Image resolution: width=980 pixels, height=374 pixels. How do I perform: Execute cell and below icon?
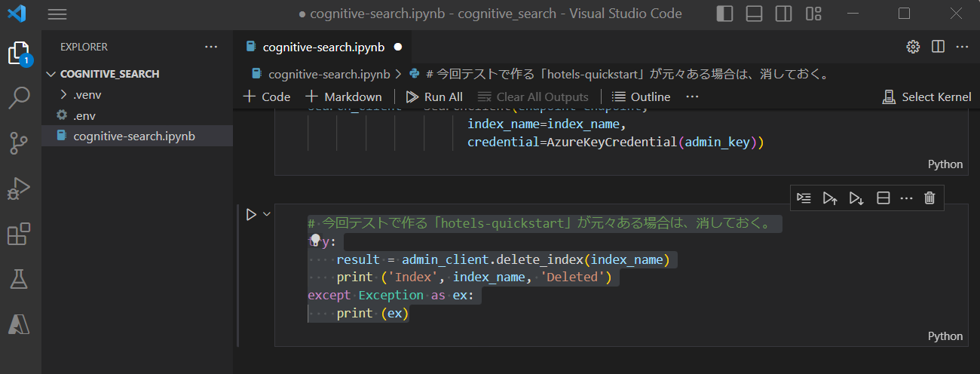[x=856, y=198]
